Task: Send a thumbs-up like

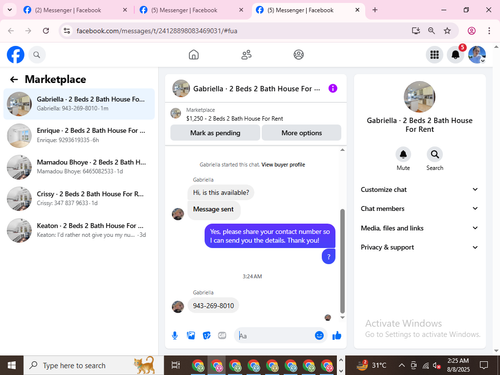Action: point(337,335)
